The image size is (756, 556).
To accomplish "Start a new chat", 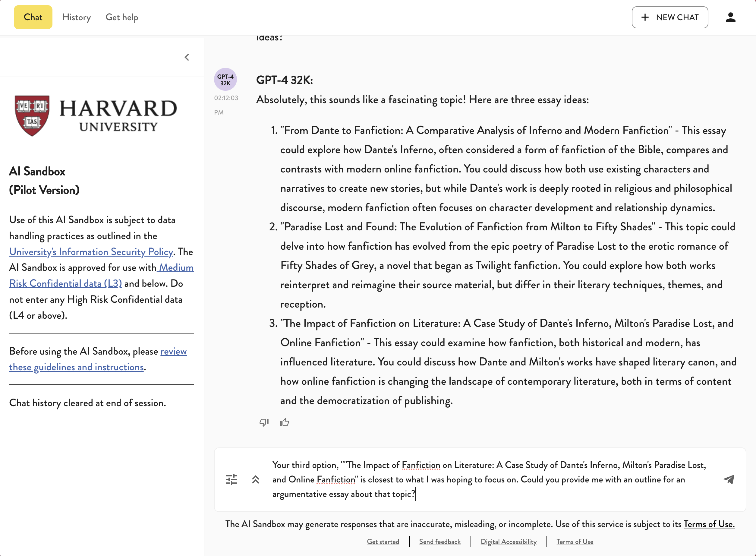I will tap(669, 17).
